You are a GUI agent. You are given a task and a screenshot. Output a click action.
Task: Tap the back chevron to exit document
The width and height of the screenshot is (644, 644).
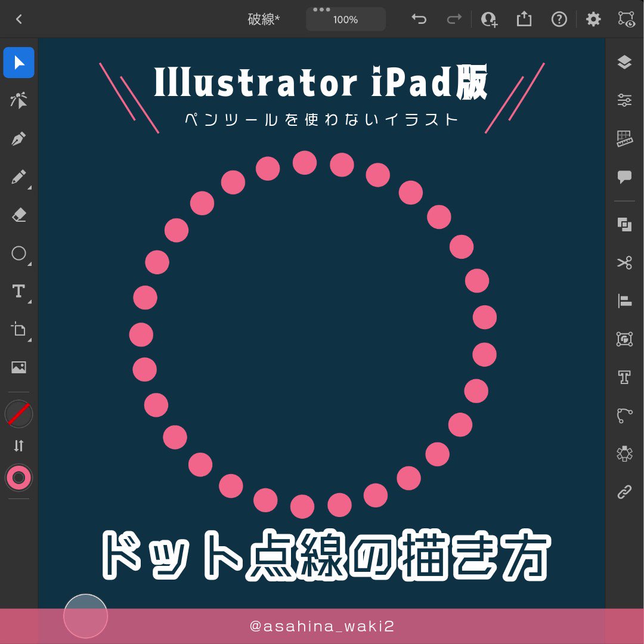(x=18, y=19)
